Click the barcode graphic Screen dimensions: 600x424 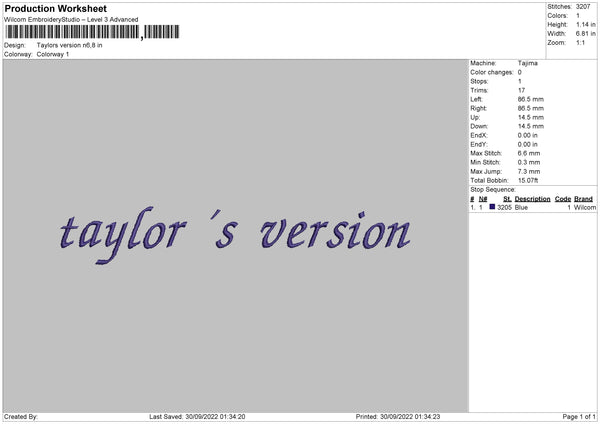tap(92, 32)
